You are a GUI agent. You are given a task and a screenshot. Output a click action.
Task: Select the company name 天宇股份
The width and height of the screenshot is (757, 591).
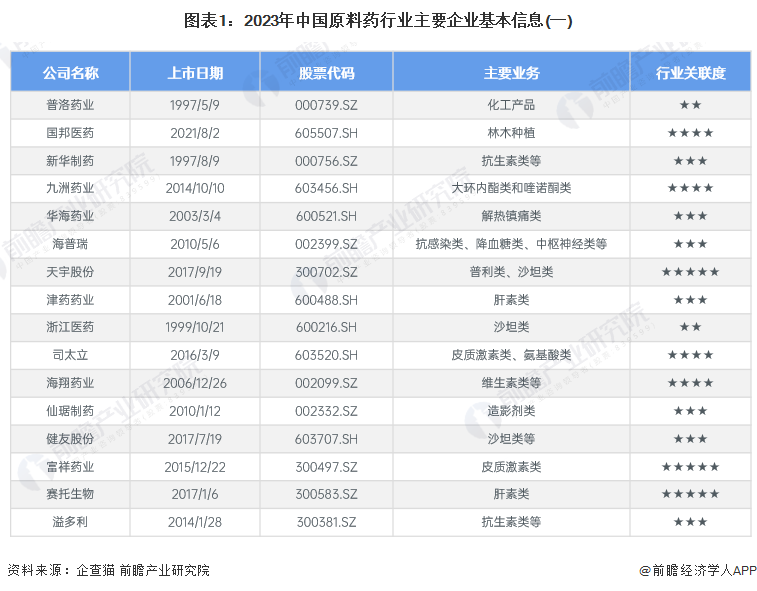(x=70, y=272)
